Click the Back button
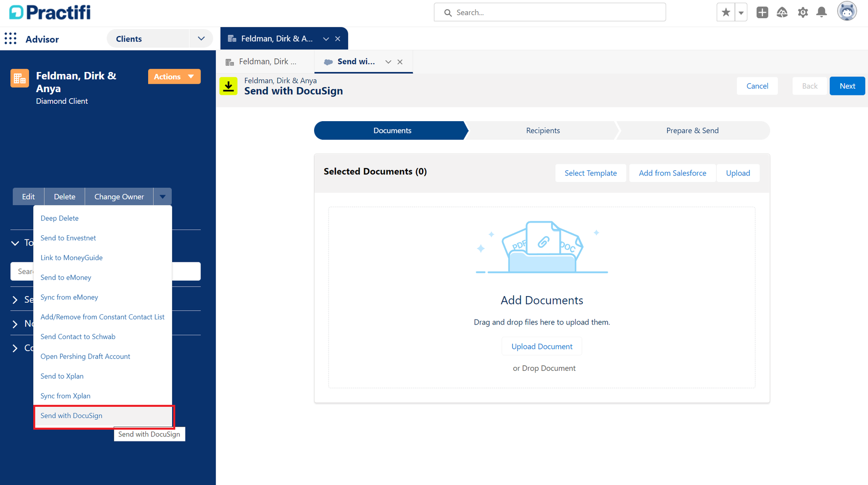868x485 pixels. pyautogui.click(x=810, y=86)
